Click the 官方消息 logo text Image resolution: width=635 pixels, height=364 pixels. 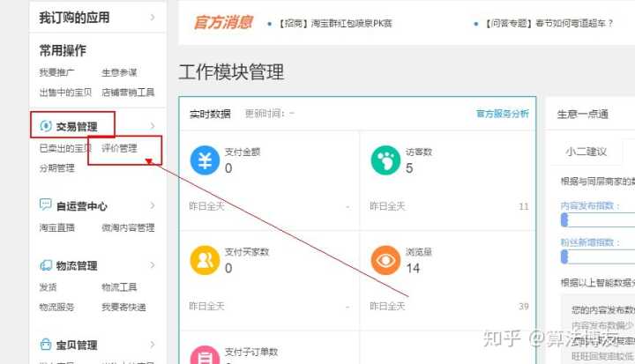coord(223,23)
